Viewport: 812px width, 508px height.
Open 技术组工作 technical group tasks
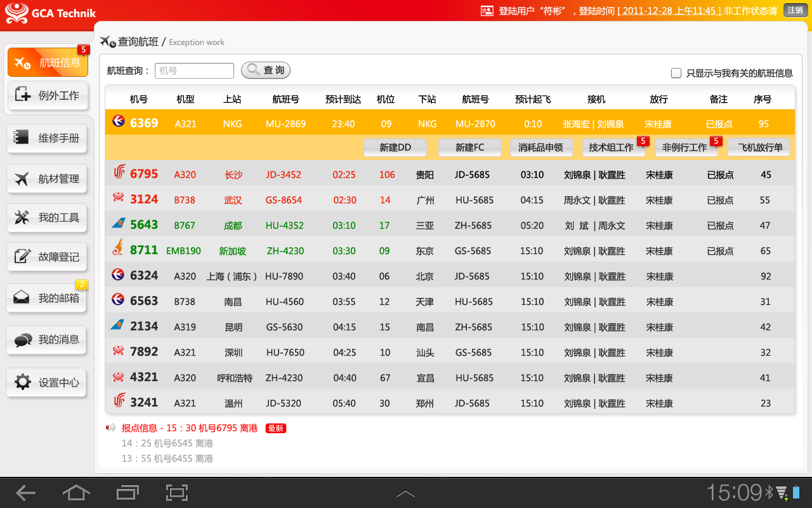613,147
